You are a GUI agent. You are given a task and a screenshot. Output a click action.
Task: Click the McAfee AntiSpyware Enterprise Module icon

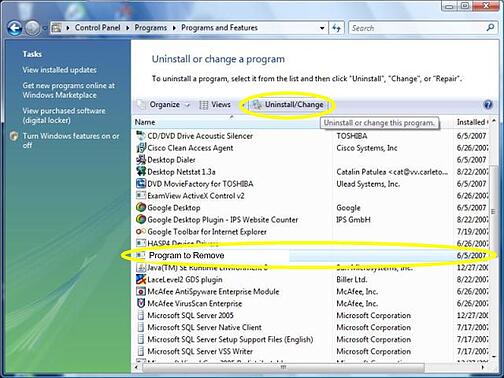(x=141, y=291)
